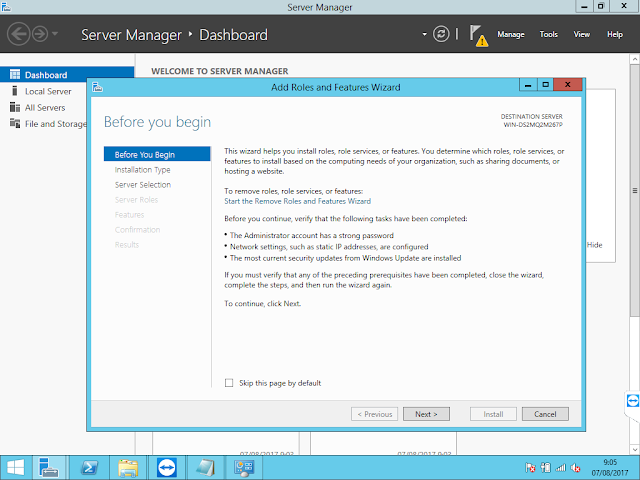Click the wizard title bar icon
Screen dimensions: 640x480
[x=97, y=87]
